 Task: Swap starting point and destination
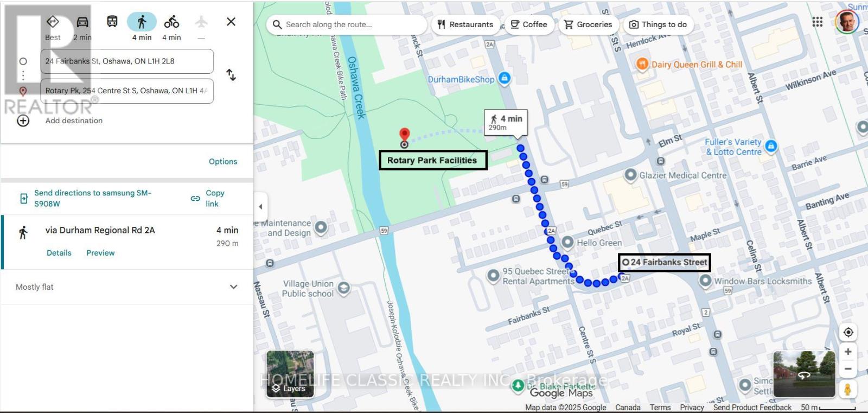[x=231, y=75]
